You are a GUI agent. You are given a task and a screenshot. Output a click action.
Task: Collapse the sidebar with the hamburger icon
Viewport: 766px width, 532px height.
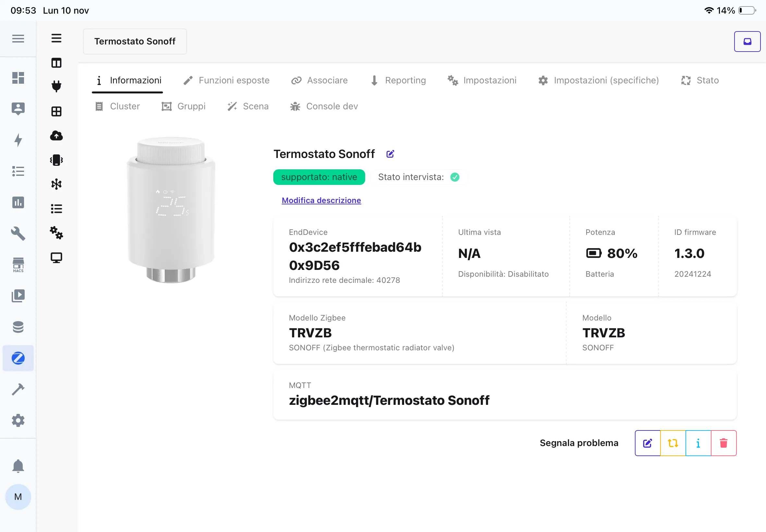pyautogui.click(x=18, y=38)
